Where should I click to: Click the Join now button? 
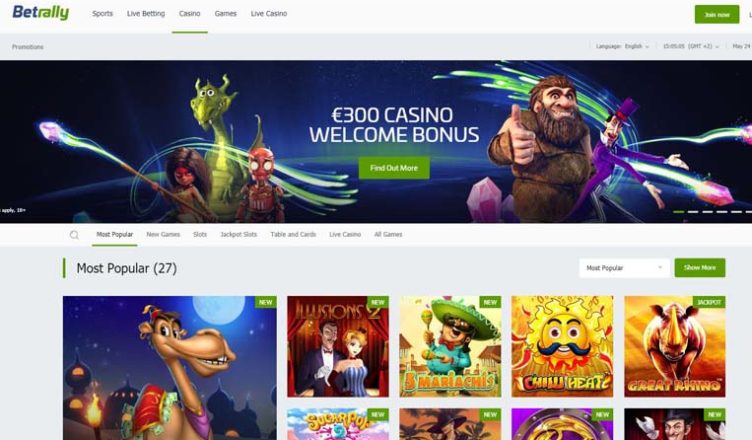pyautogui.click(x=717, y=14)
